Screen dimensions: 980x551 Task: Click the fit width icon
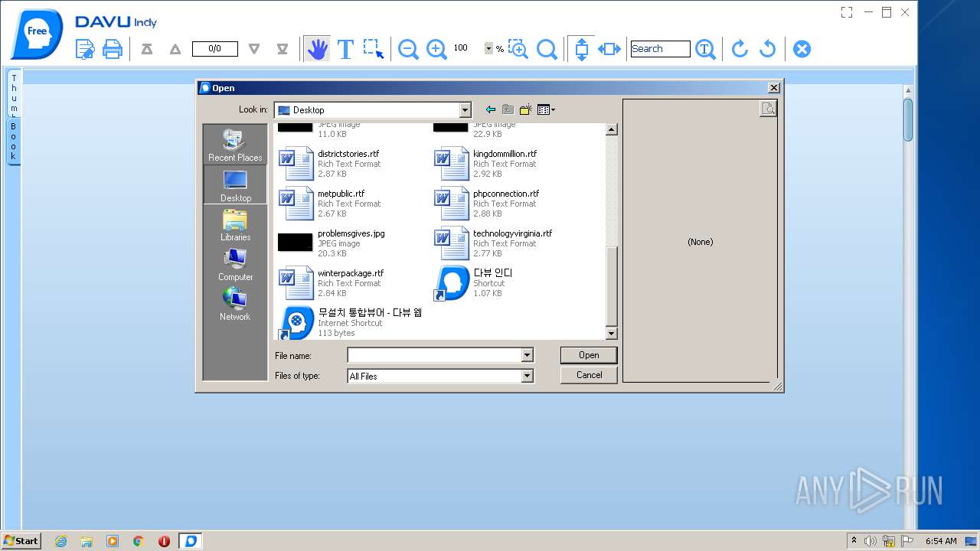(609, 49)
